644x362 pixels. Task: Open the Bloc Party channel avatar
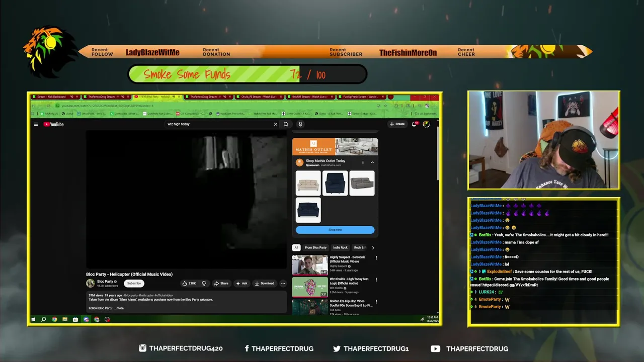(x=91, y=284)
